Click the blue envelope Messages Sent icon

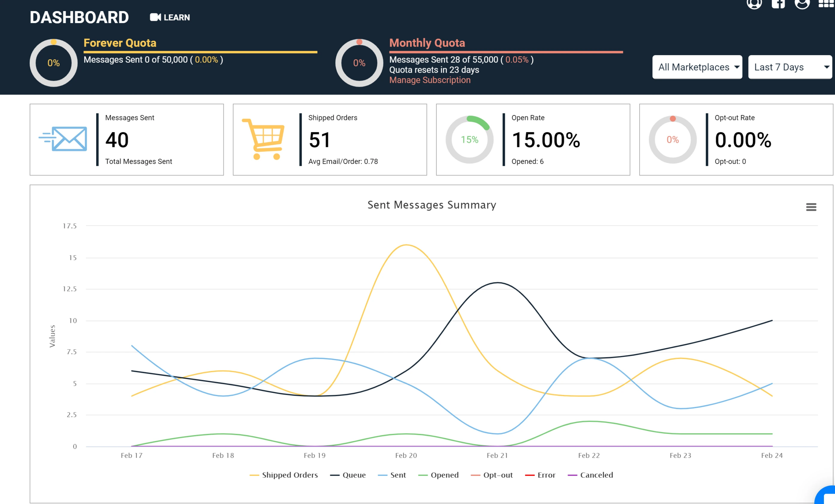(x=63, y=139)
